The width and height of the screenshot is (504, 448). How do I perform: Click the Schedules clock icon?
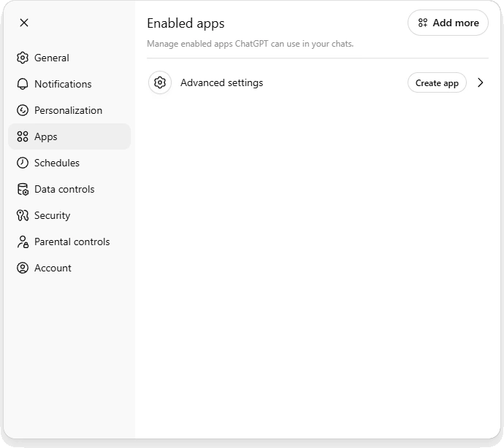[23, 163]
